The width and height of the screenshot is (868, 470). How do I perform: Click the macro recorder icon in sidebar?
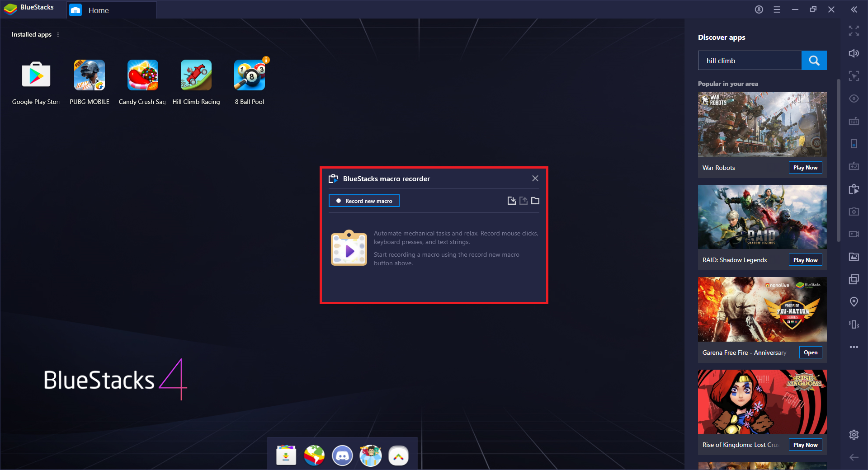(854, 189)
